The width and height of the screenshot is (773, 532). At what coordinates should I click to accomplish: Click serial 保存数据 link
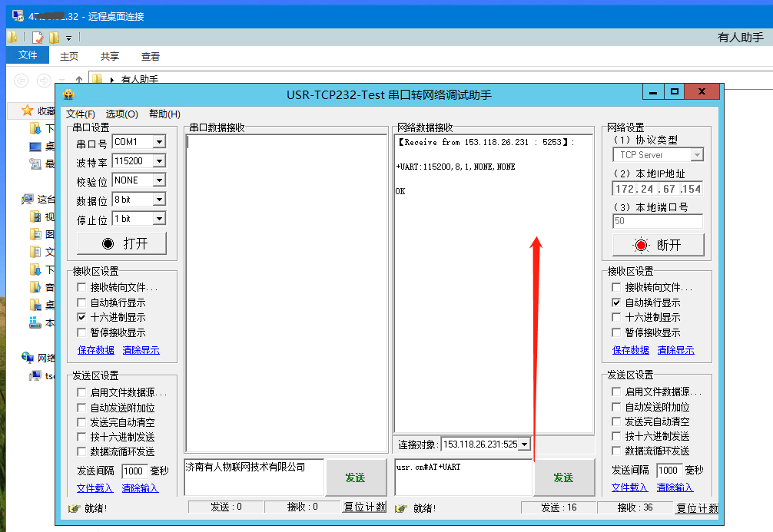[x=95, y=350]
